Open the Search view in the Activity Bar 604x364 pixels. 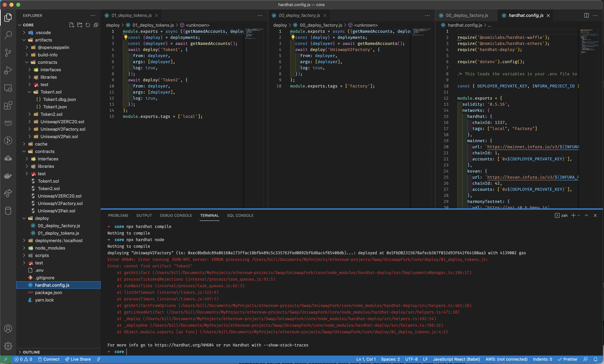click(x=8, y=35)
